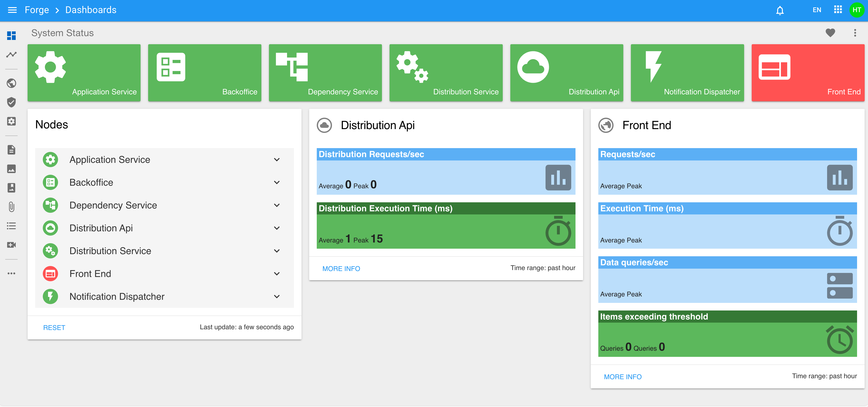868x407 pixels.
Task: Go to Dashboards in the breadcrumb
Action: [x=91, y=10]
